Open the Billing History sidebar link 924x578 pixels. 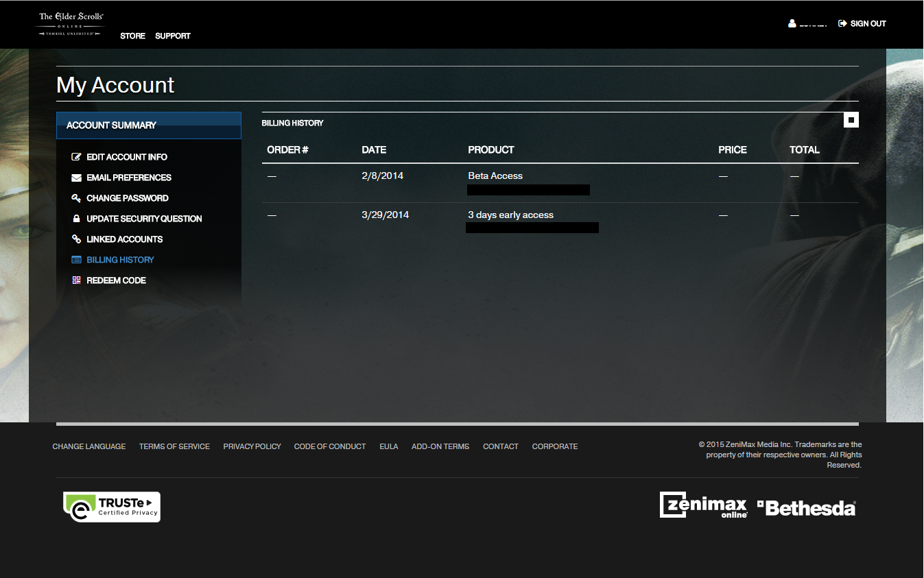point(120,260)
